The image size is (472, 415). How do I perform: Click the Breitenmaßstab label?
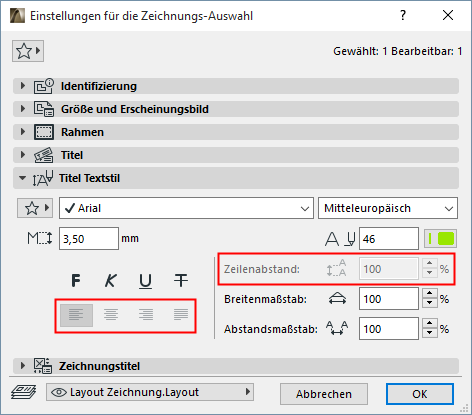click(265, 299)
